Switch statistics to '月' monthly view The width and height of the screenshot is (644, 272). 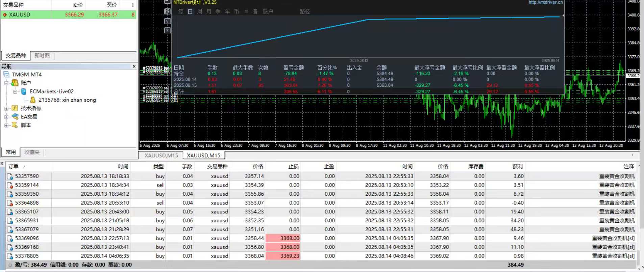click(209, 11)
